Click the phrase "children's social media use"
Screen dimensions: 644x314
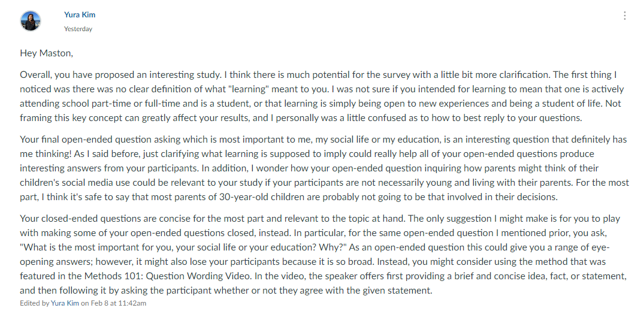75,183
